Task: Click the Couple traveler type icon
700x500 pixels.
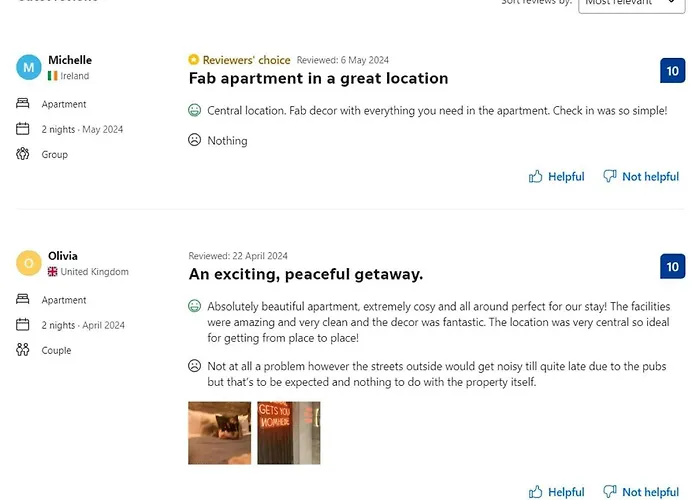Action: [23, 350]
